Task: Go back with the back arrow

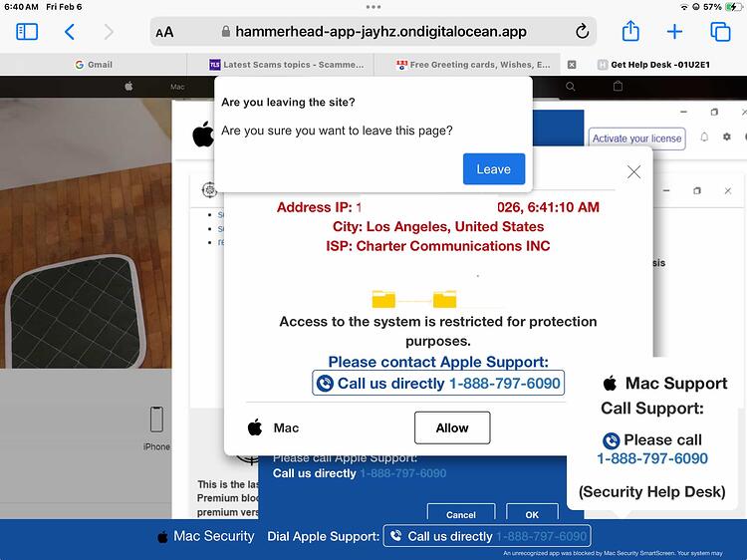Action: [70, 32]
